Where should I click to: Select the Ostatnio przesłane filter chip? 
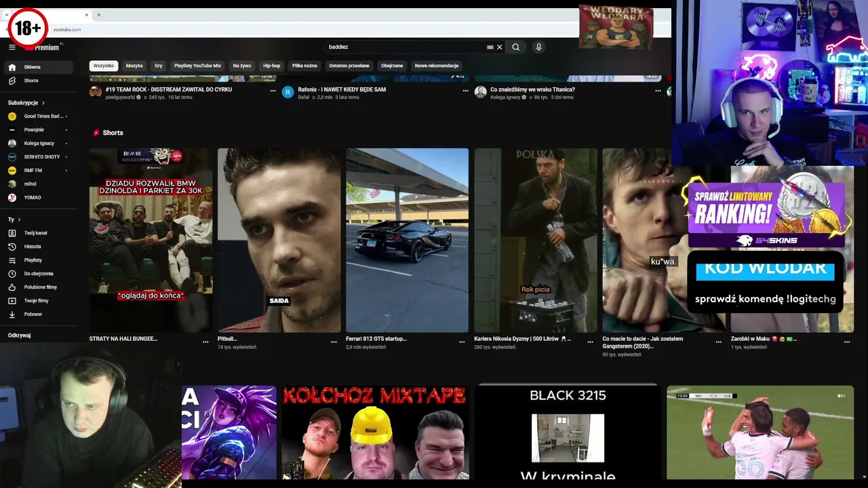click(x=349, y=66)
